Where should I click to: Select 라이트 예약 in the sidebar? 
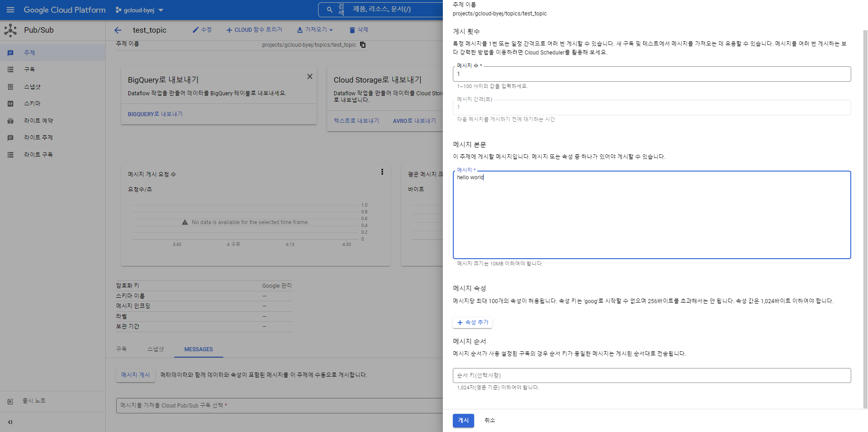click(x=53, y=121)
